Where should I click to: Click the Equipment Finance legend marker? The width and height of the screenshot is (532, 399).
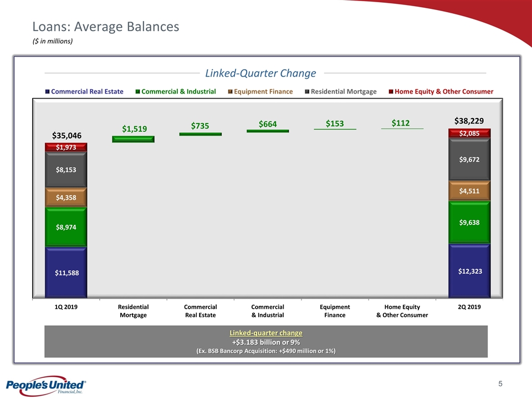tap(231, 92)
